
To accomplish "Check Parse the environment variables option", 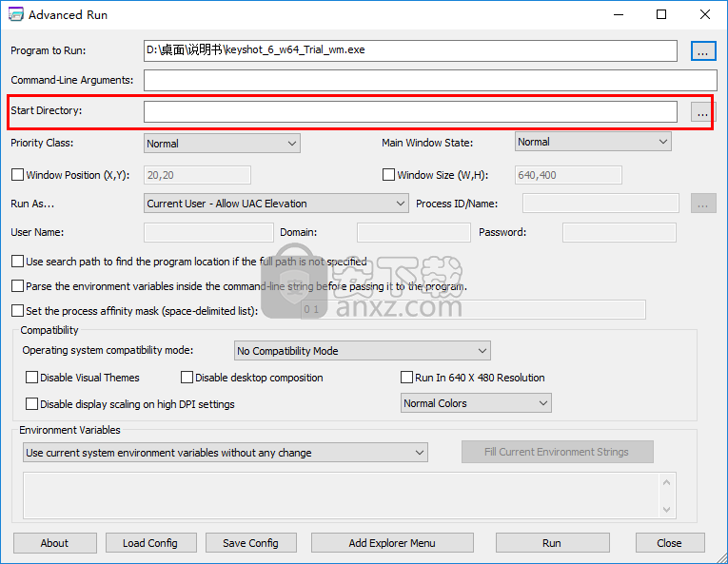I will point(18,286).
